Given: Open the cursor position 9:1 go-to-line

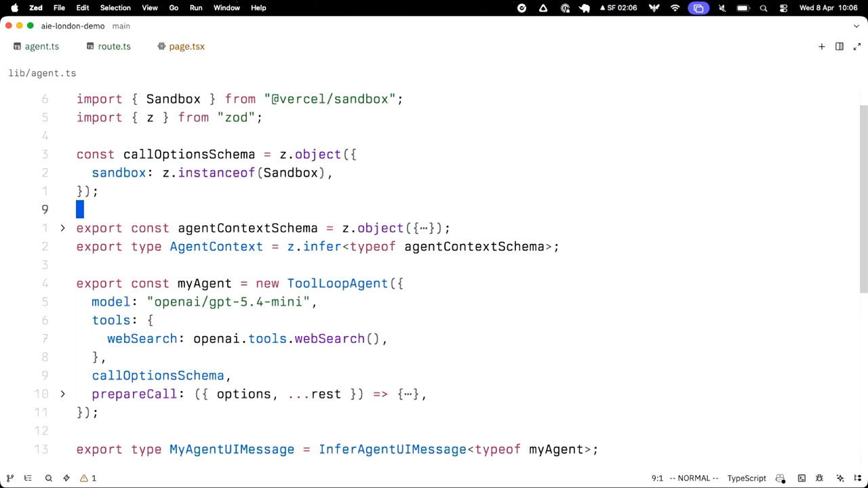Looking at the screenshot, I should tap(657, 478).
